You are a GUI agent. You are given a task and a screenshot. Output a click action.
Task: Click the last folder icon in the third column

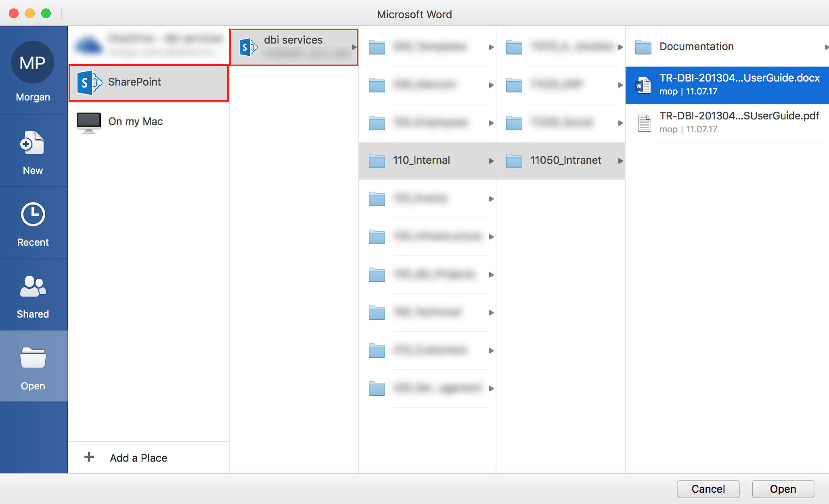377,388
